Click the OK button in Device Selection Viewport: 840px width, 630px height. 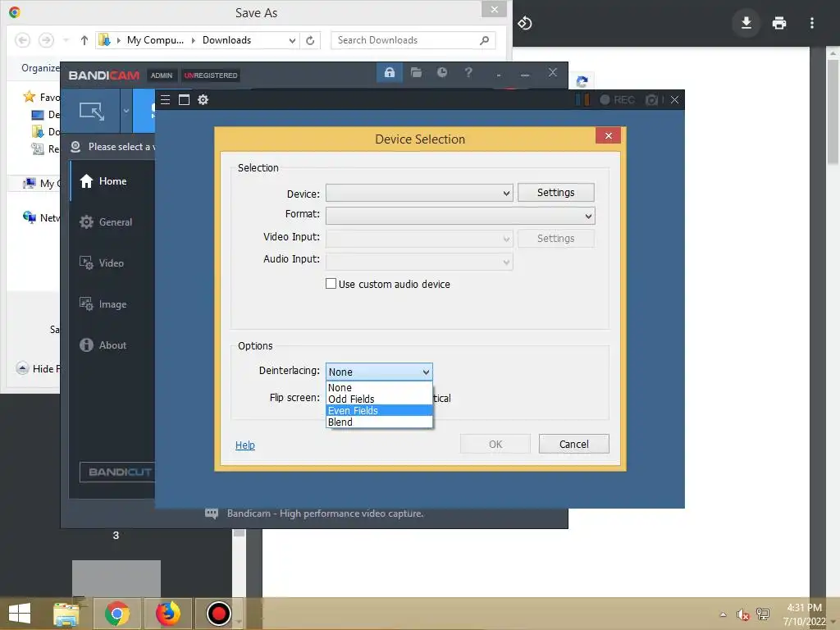pos(495,444)
